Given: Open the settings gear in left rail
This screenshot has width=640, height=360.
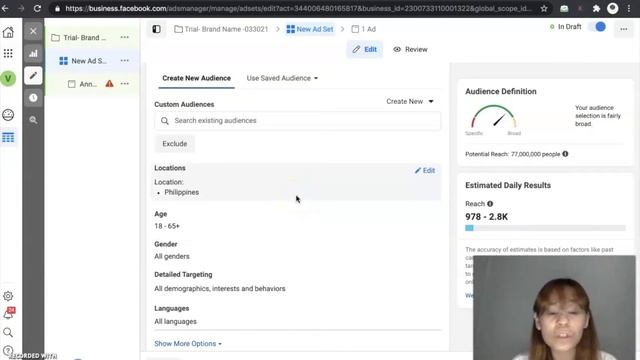Looking at the screenshot, I should (8, 296).
